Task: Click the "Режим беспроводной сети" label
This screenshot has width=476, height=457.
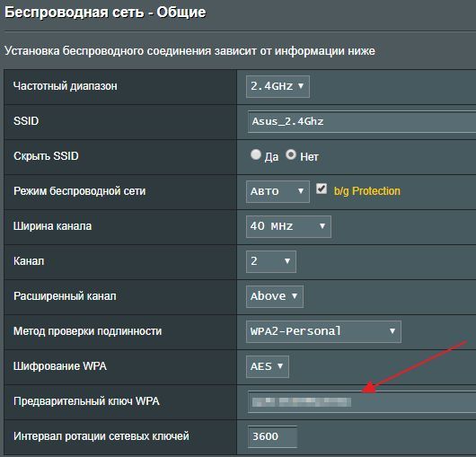Action: click(80, 191)
